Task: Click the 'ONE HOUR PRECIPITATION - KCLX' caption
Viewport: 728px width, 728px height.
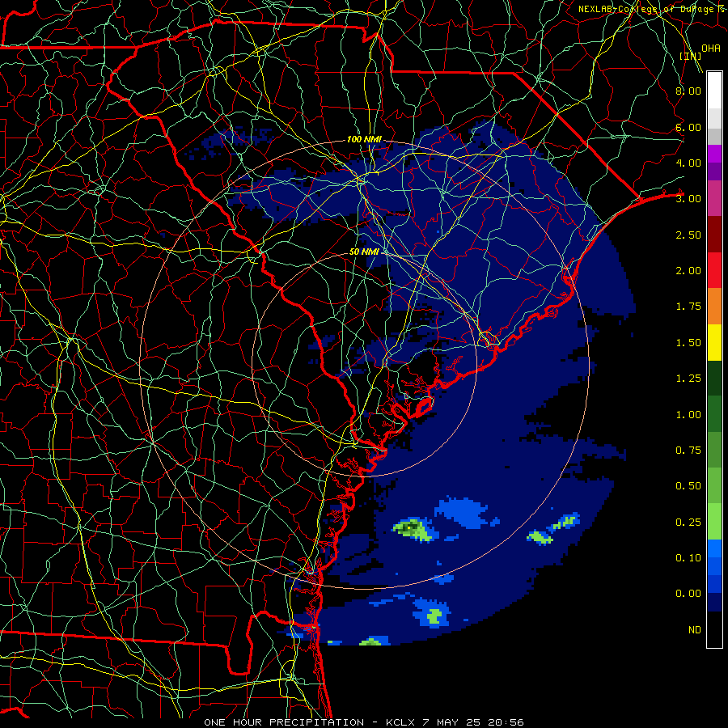Action: pyautogui.click(x=311, y=722)
